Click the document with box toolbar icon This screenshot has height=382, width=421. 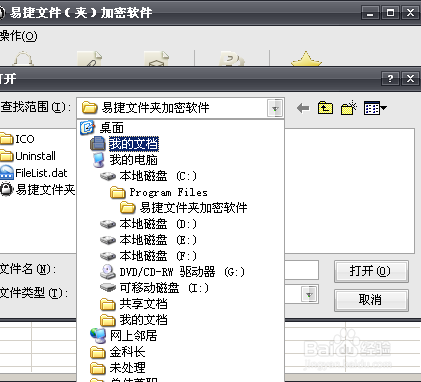pyautogui.click(x=156, y=58)
